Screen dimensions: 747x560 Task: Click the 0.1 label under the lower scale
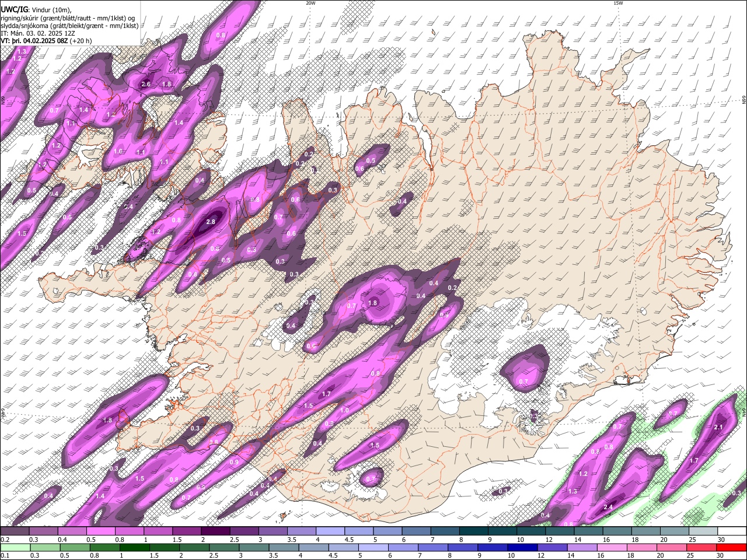point(5,556)
